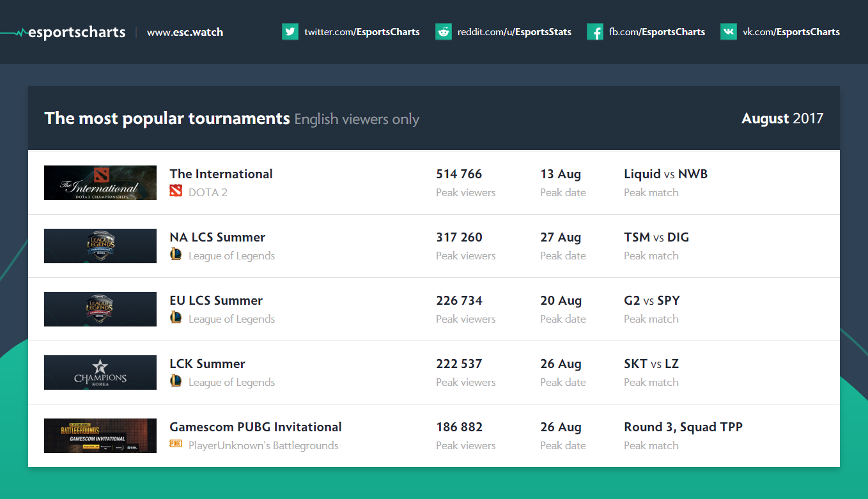The image size is (868, 499).
Task: Click the Facebook icon
Action: click(x=595, y=31)
